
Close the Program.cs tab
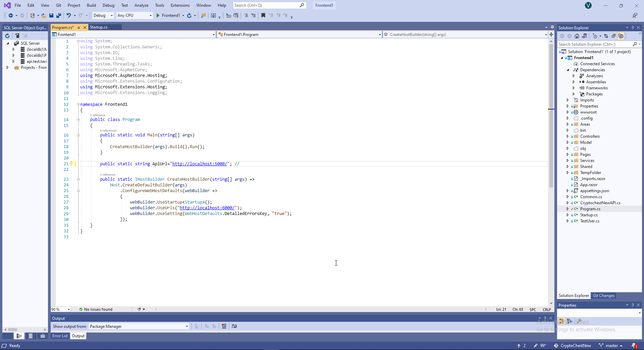click(x=85, y=28)
